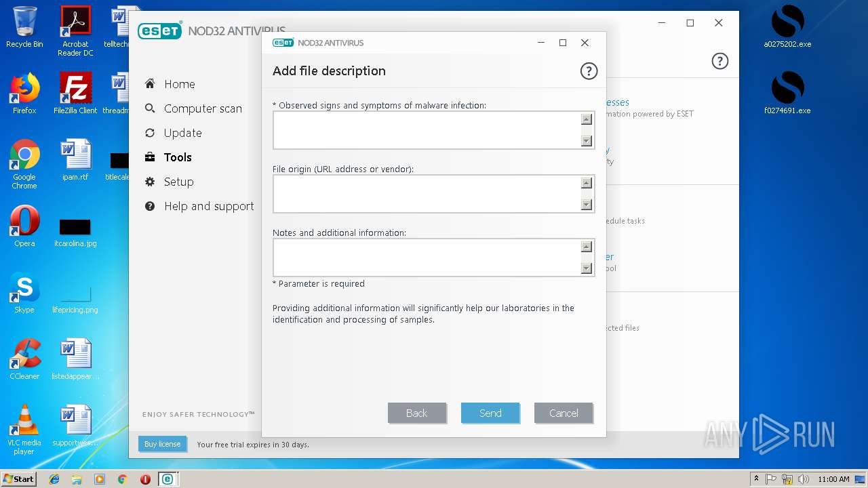868x488 pixels.
Task: Select Tools in the sidebar menu
Action: coord(178,157)
